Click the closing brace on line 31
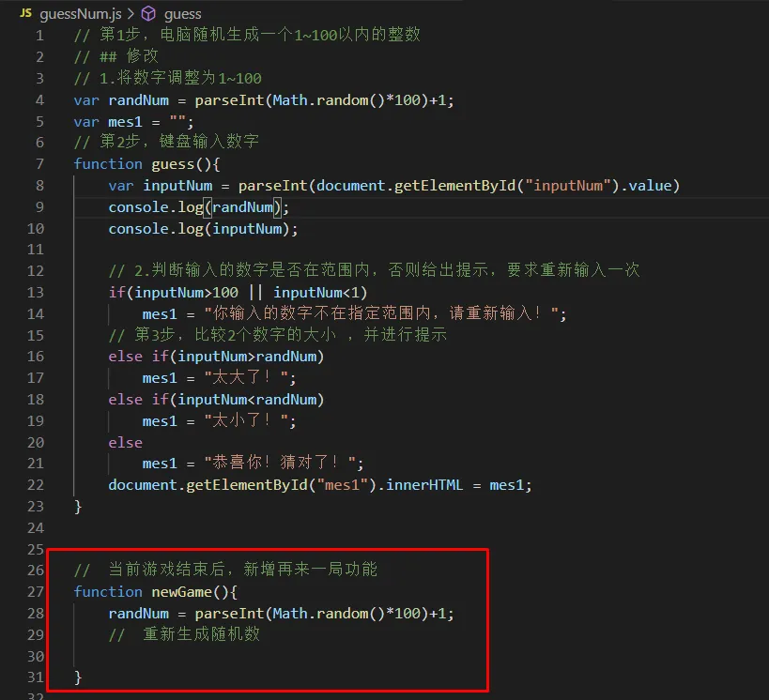This screenshot has width=769, height=700. (78, 677)
